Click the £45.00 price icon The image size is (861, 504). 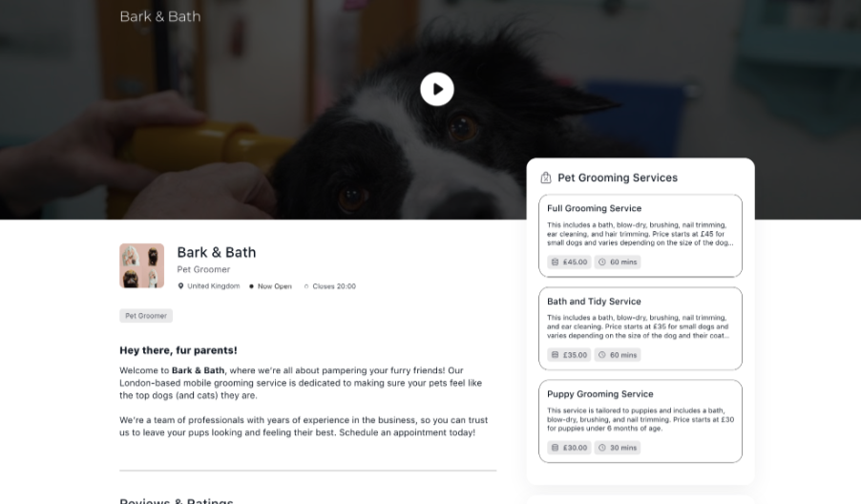[555, 262]
